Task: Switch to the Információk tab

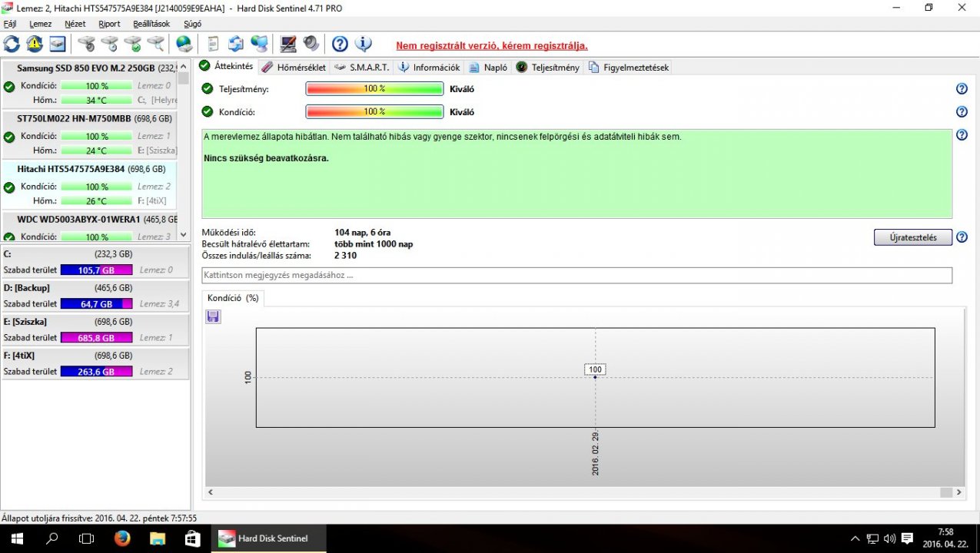Action: (429, 67)
